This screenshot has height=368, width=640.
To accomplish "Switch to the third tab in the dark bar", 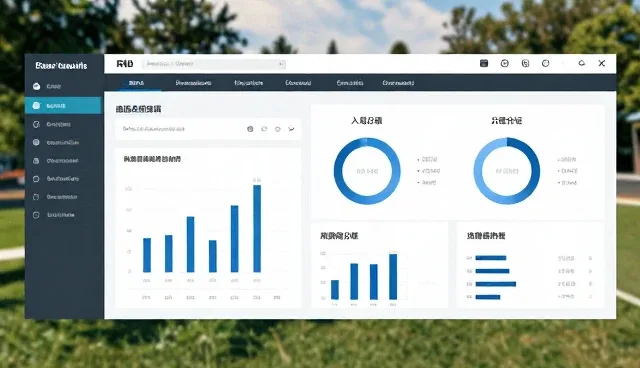I will click(x=249, y=83).
